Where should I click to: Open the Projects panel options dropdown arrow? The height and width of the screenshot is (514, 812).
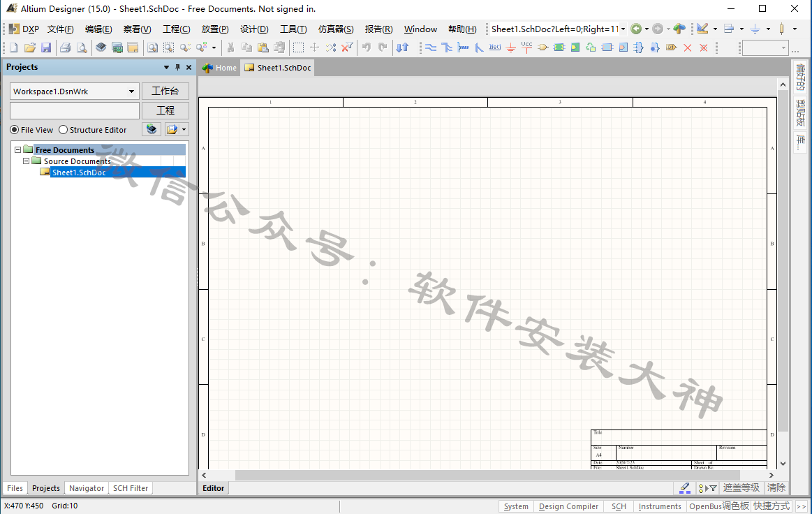[166, 67]
